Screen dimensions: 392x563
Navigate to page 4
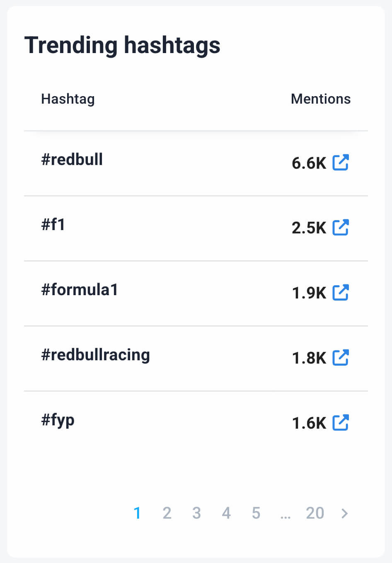[226, 513]
